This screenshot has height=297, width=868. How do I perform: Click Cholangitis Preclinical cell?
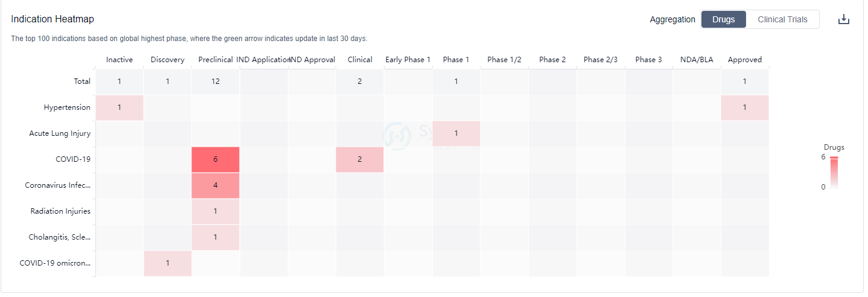[215, 237]
